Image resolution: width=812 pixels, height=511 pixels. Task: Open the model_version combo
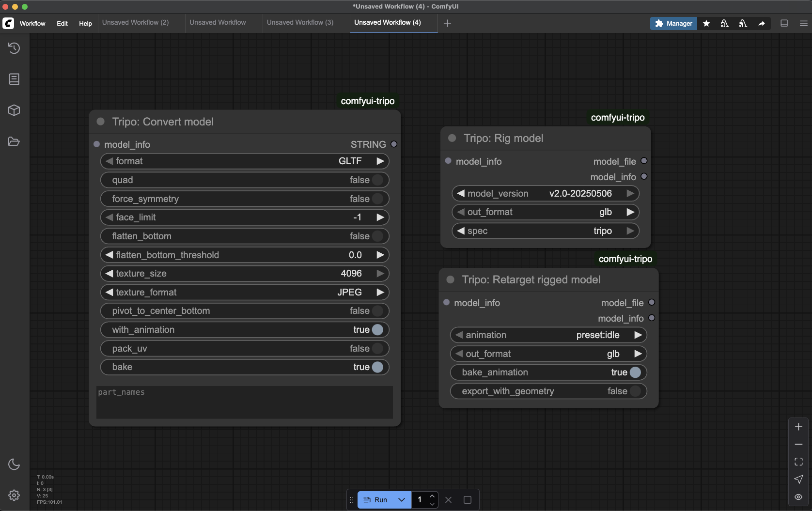pos(546,193)
